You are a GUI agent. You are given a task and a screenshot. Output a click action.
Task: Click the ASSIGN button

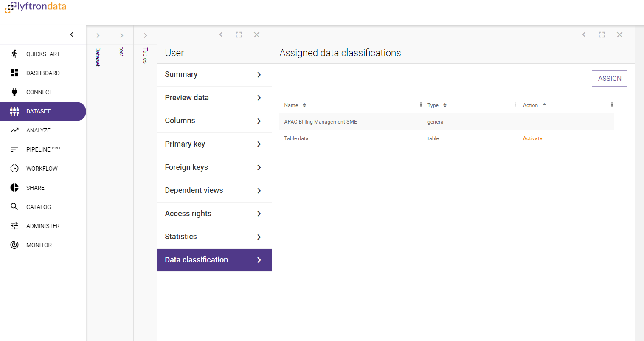click(610, 79)
